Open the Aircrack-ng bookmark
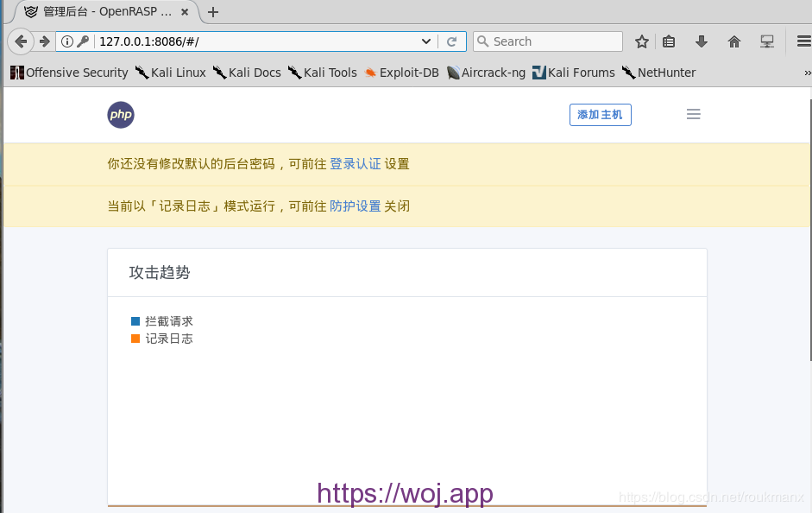812x513 pixels. point(487,73)
